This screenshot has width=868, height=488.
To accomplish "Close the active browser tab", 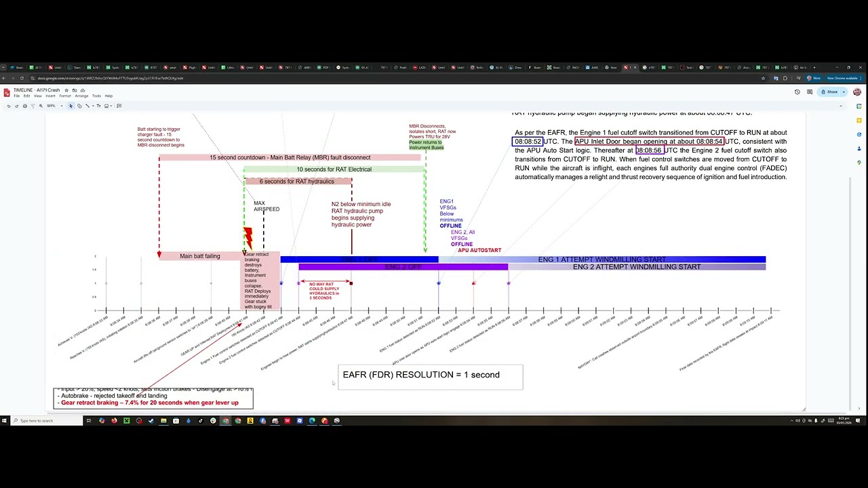I will point(635,67).
